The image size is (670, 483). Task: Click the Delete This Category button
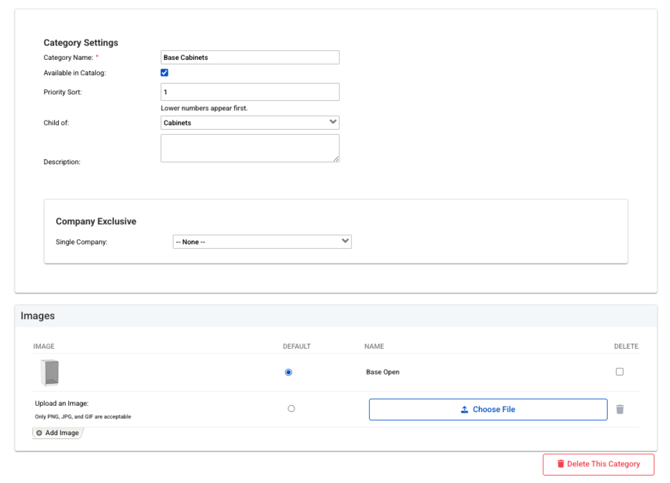pos(598,464)
